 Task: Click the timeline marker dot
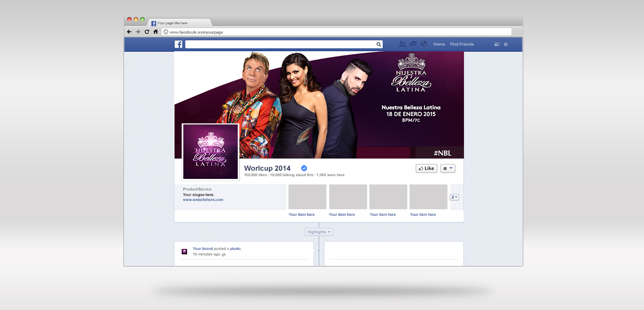319,251
